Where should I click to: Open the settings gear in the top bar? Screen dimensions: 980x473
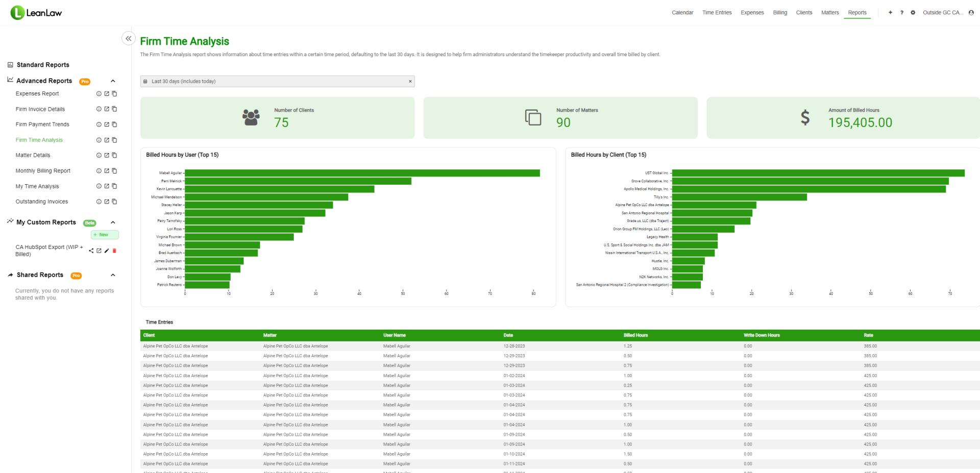(913, 12)
